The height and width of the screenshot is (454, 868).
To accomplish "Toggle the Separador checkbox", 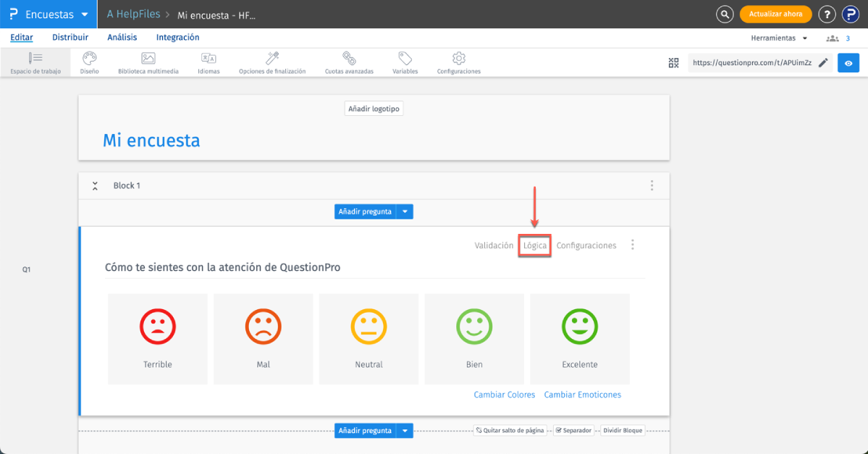I will [559, 430].
